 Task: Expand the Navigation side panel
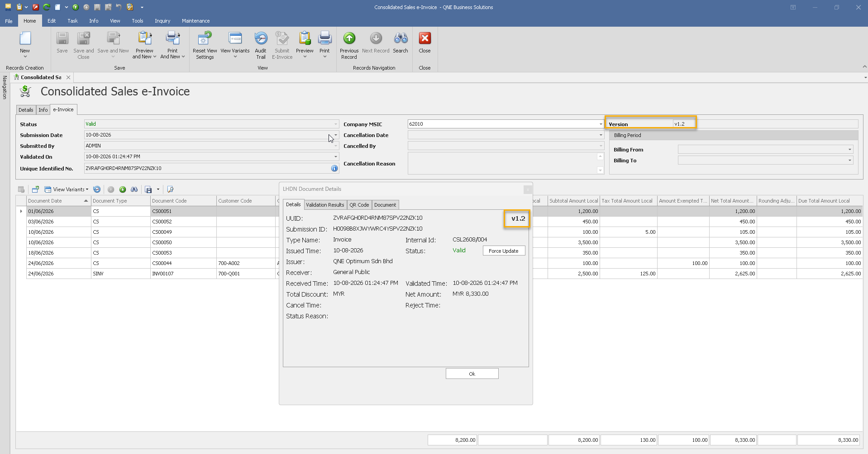tap(5, 87)
